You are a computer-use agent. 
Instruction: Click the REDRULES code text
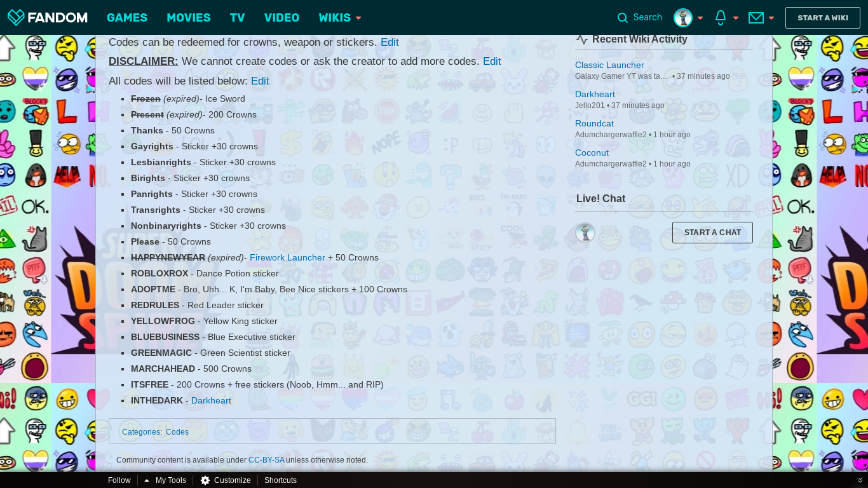pyautogui.click(x=155, y=306)
